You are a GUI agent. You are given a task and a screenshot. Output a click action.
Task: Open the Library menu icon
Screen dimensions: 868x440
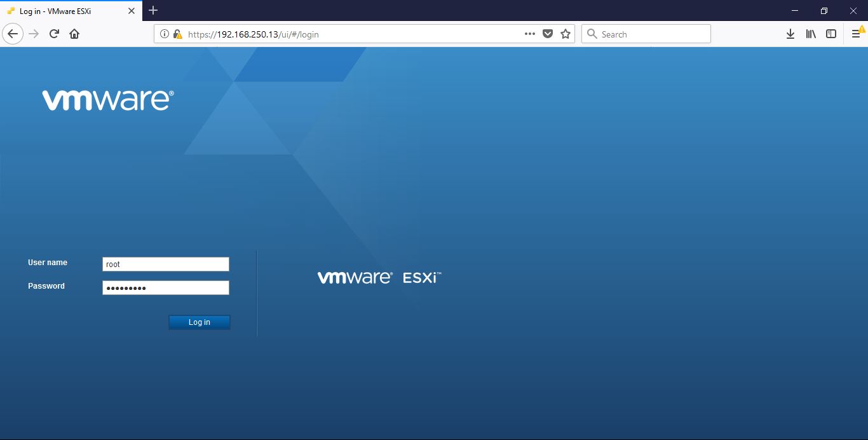[811, 34]
